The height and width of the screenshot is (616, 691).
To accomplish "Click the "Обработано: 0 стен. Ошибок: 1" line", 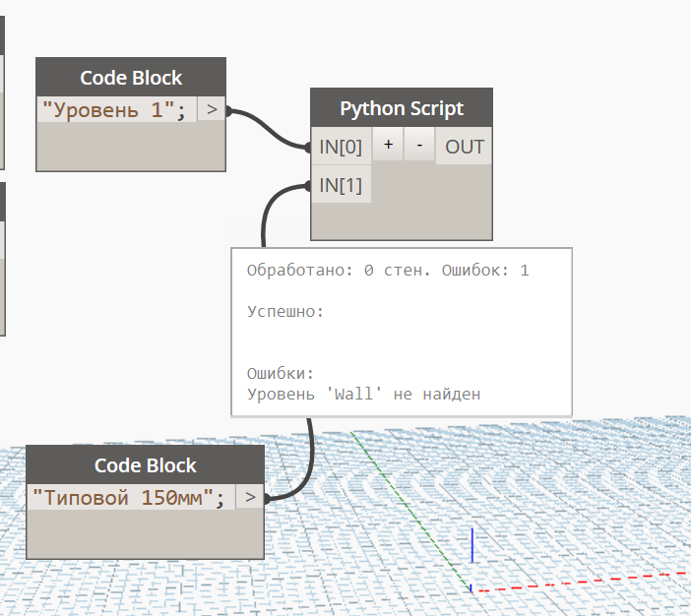I will point(388,270).
